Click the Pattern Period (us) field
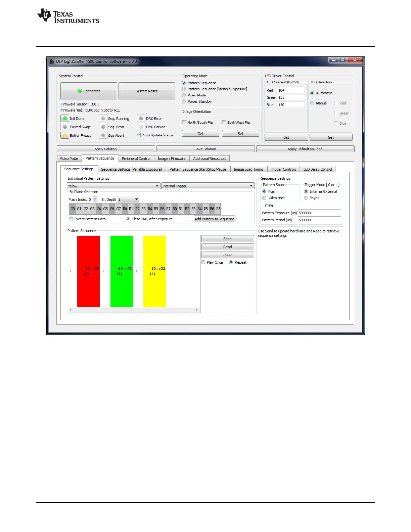The image size is (411, 532). [319, 220]
